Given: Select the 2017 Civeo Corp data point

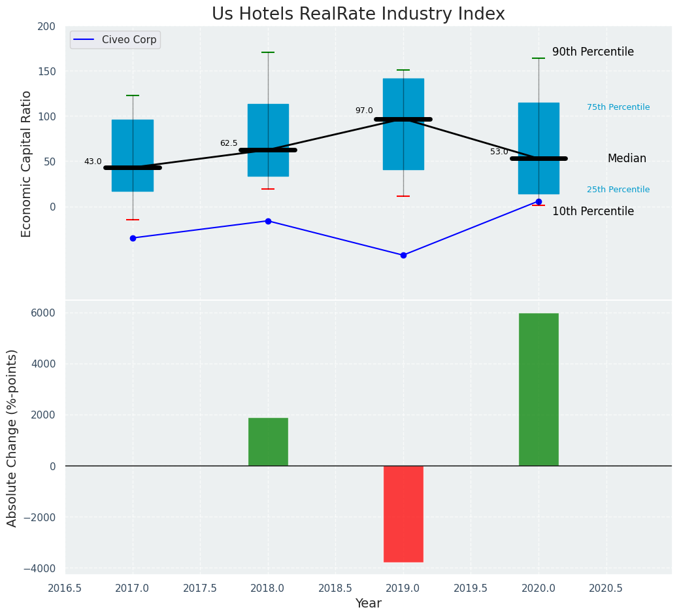Looking at the screenshot, I should (x=133, y=238).
